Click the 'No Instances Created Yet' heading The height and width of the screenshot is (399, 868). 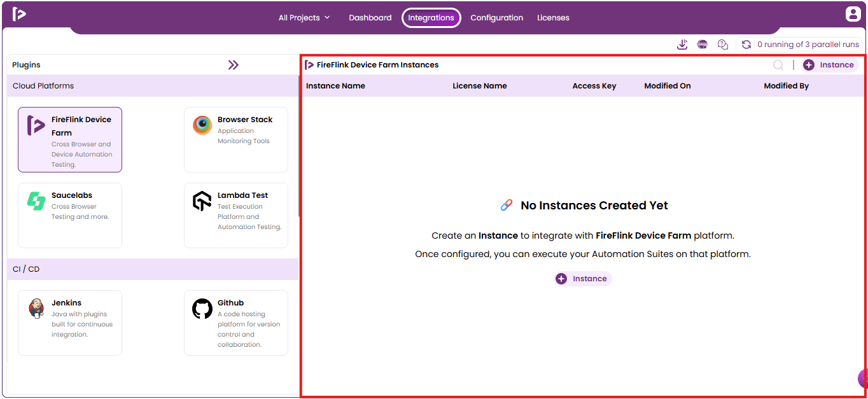[594, 206]
